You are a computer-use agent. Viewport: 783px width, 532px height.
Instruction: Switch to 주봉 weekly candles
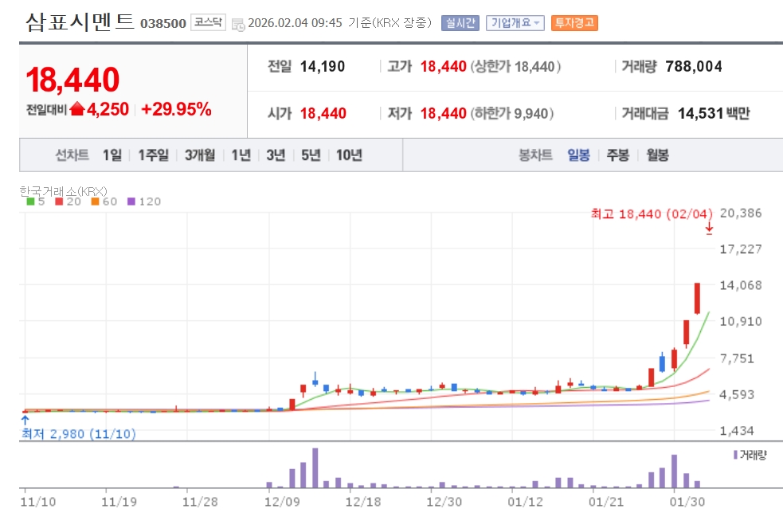pyautogui.click(x=617, y=155)
